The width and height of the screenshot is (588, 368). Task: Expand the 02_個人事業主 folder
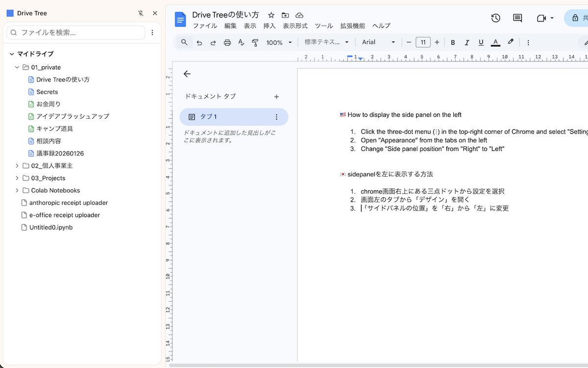(x=16, y=165)
